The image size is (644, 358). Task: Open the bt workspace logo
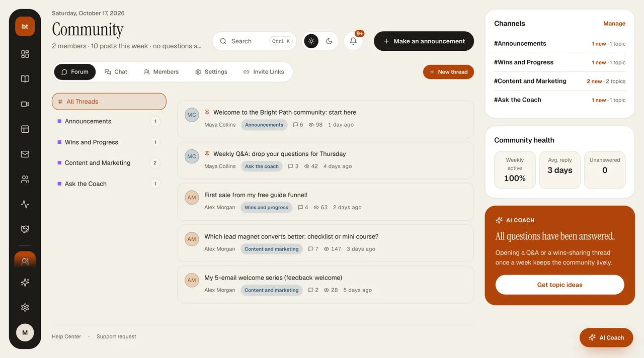(25, 26)
